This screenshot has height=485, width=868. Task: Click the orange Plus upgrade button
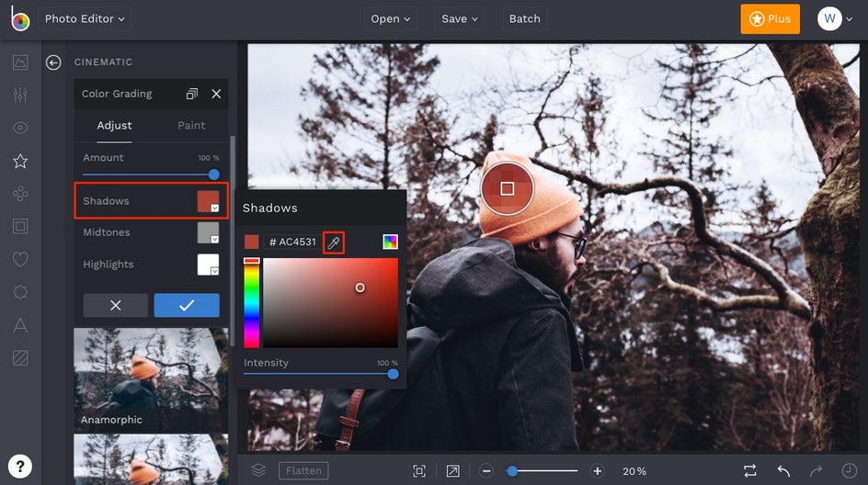[770, 18]
